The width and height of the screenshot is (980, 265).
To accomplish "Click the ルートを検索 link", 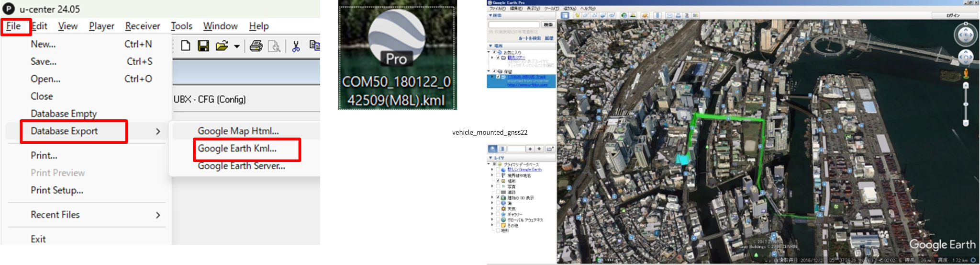I will 530,38.
